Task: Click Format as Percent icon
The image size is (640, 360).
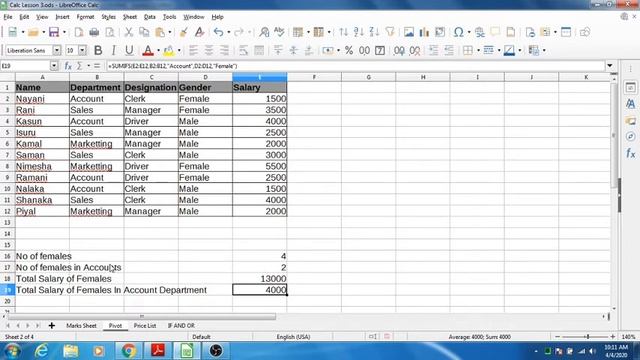Action: coord(349,50)
